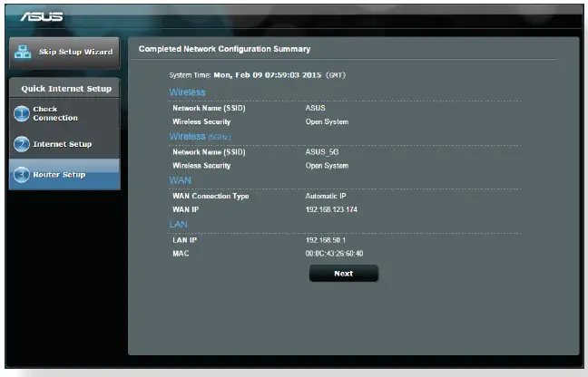The image size is (588, 377).
Task: Click the SSID value ASUS
Action: coord(315,108)
